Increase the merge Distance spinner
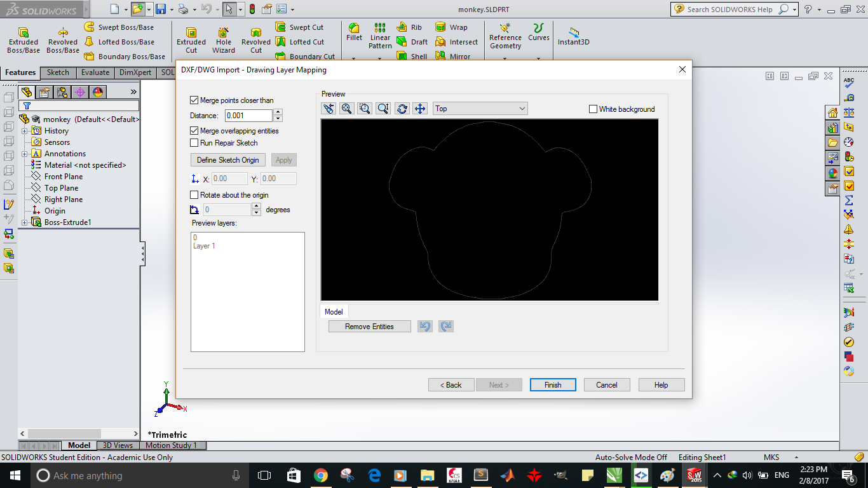868x488 pixels. [278, 112]
